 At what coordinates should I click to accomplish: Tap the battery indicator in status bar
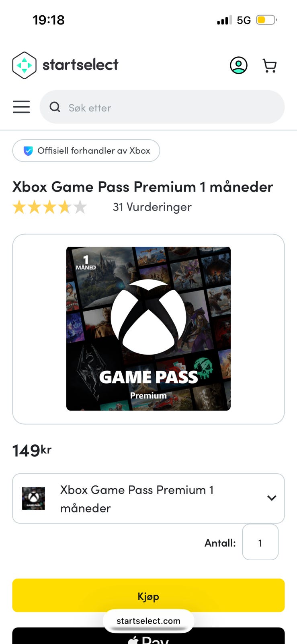[266, 20]
